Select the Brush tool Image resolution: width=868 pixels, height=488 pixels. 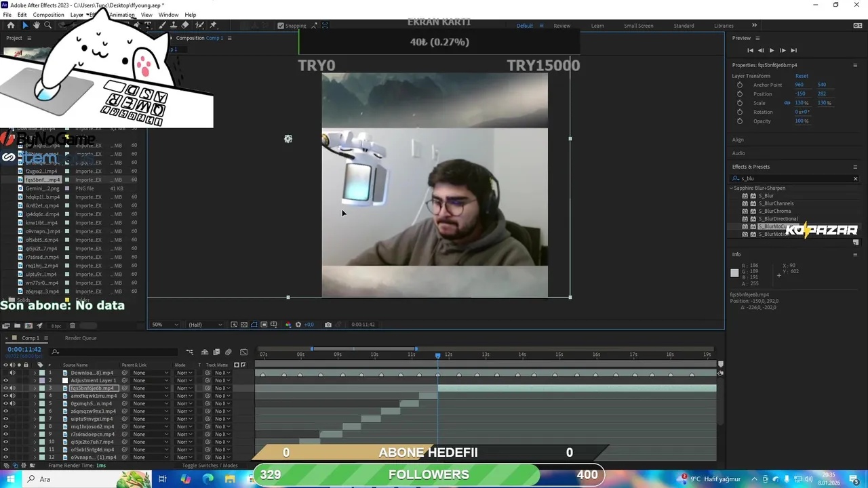coord(162,25)
